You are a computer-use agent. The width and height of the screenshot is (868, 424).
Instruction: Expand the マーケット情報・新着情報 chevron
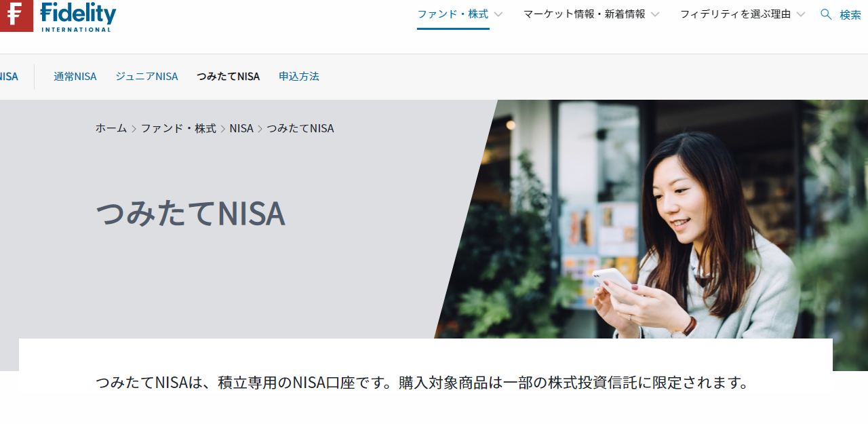tap(654, 14)
